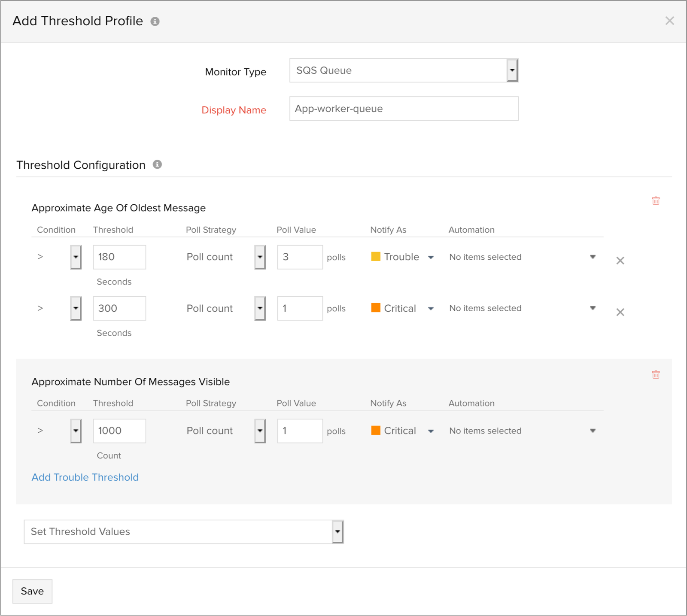
Task: Close the Add Threshold Profile dialog
Action: (x=669, y=20)
